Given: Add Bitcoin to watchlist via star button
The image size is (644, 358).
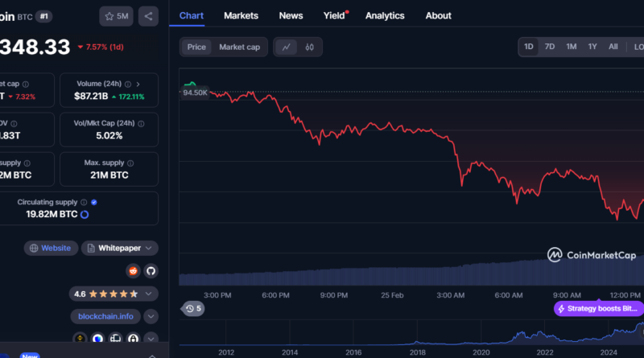Looking at the screenshot, I should [116, 16].
